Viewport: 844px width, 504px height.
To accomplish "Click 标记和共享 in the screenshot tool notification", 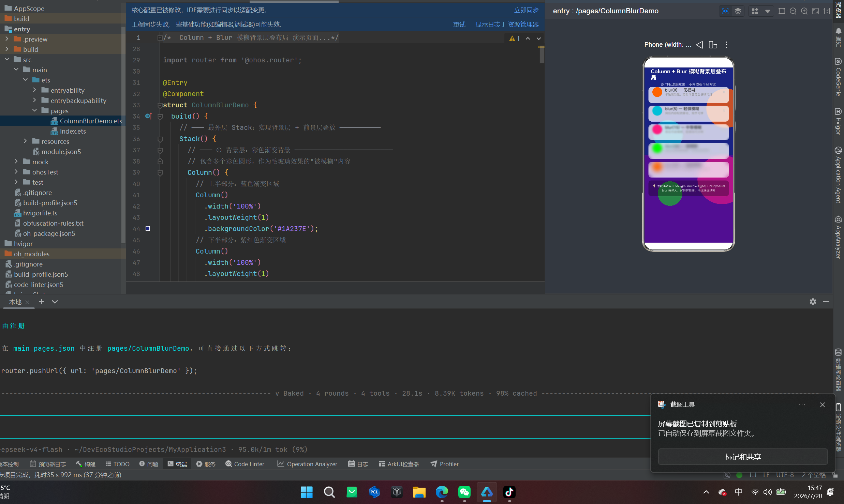I will [743, 457].
